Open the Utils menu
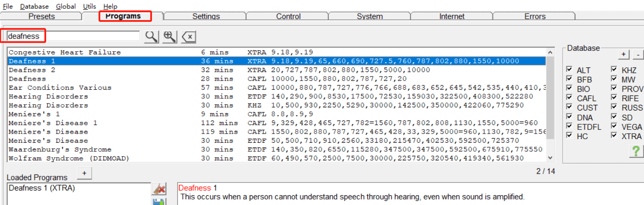The image size is (644, 205). 90,6
